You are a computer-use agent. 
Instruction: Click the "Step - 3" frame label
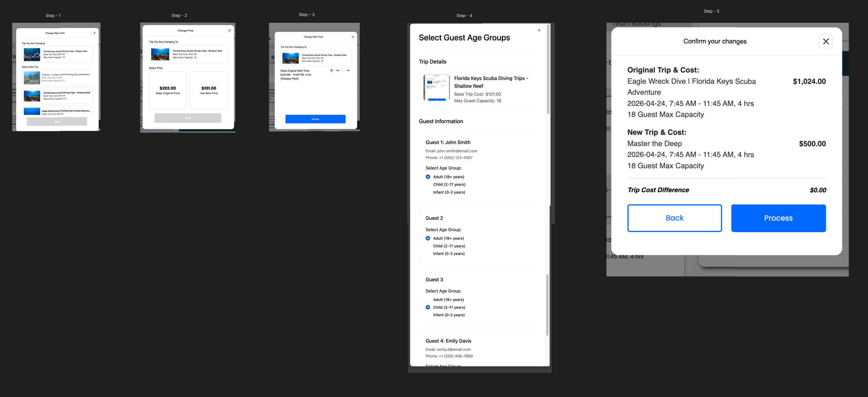307,15
